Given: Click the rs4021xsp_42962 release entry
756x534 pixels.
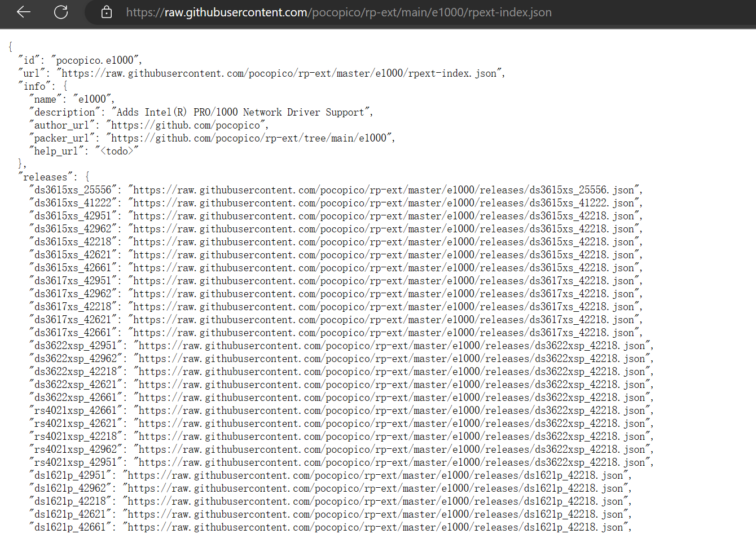Looking at the screenshot, I should (x=341, y=449).
